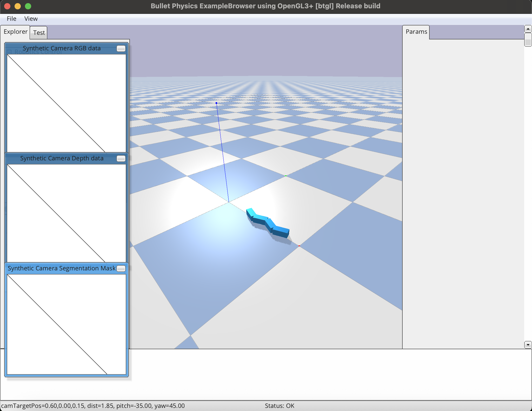This screenshot has width=532, height=411.
Task: Collapse the Robotics Control section
Action: pos(9,51)
